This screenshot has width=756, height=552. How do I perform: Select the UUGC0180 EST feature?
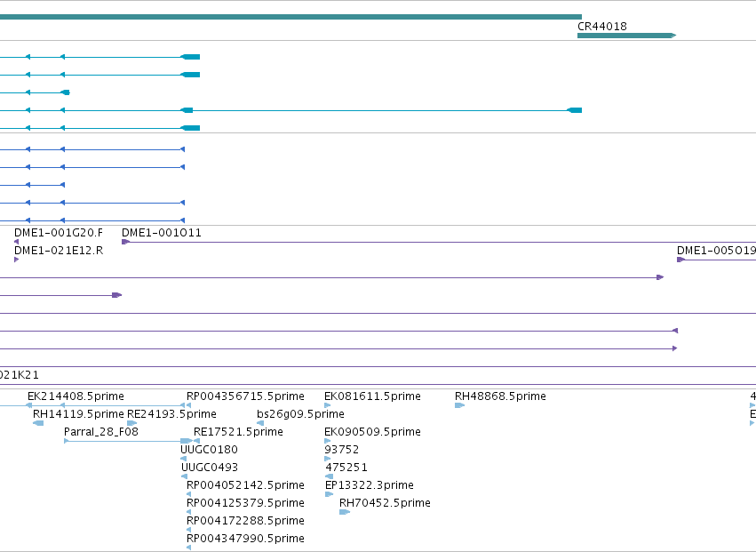[183, 459]
